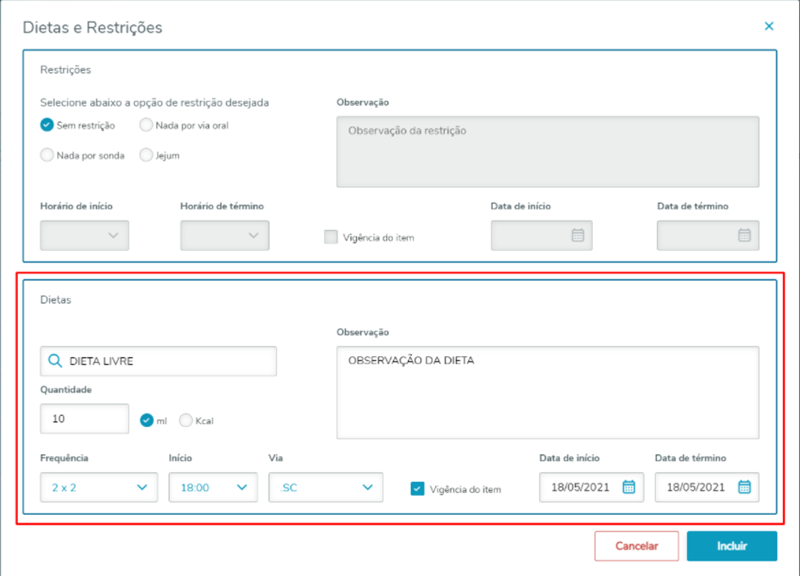Click the OBSERVAÇÃO DA DIETA text area
This screenshot has height=576, width=800.
click(x=547, y=392)
